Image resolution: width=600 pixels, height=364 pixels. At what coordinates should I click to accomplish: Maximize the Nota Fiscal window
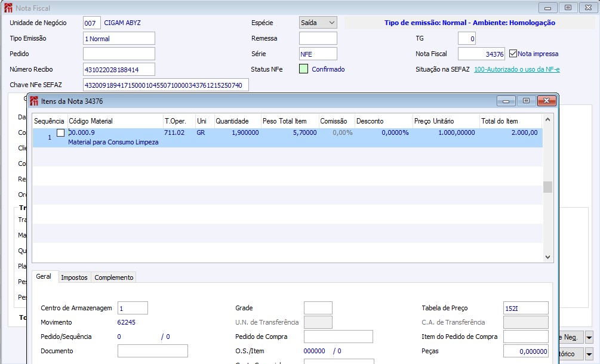[x=568, y=8]
